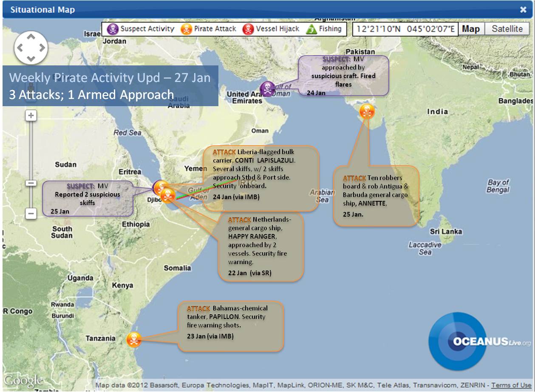Click the 'Reported 2 suspicious skiffs' callout
Screen dimensions: 535x392
(x=88, y=198)
